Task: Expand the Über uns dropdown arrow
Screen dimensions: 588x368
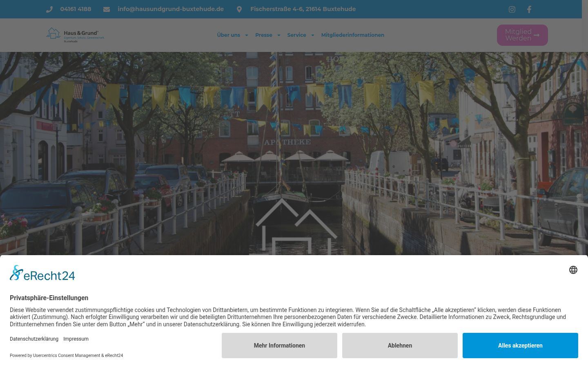Action: 246,35
